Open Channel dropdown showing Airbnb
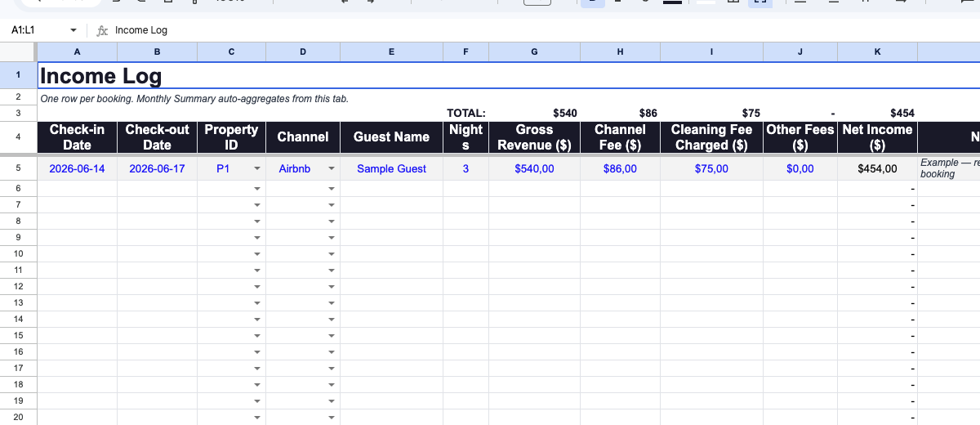Screen dimensions: 980x425 pyautogui.click(x=332, y=169)
